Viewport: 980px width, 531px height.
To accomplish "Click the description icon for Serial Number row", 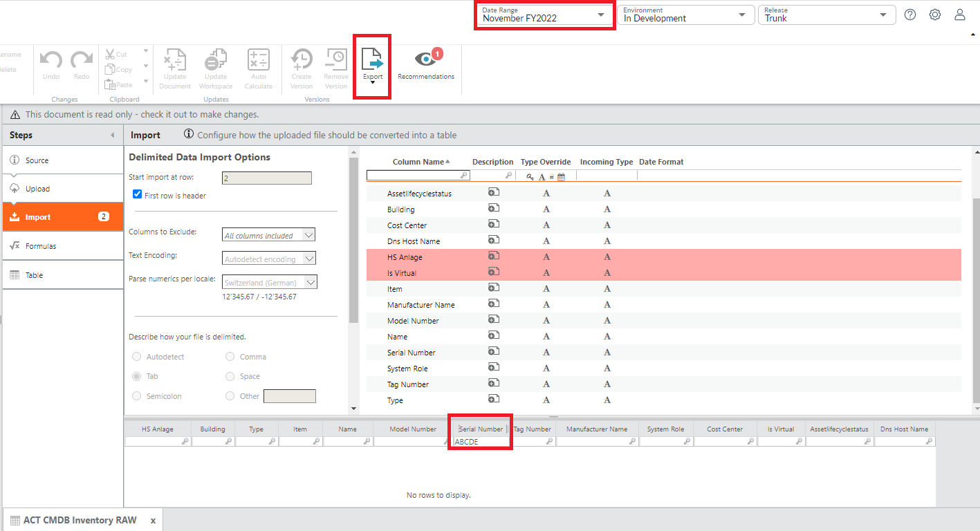I will [493, 352].
